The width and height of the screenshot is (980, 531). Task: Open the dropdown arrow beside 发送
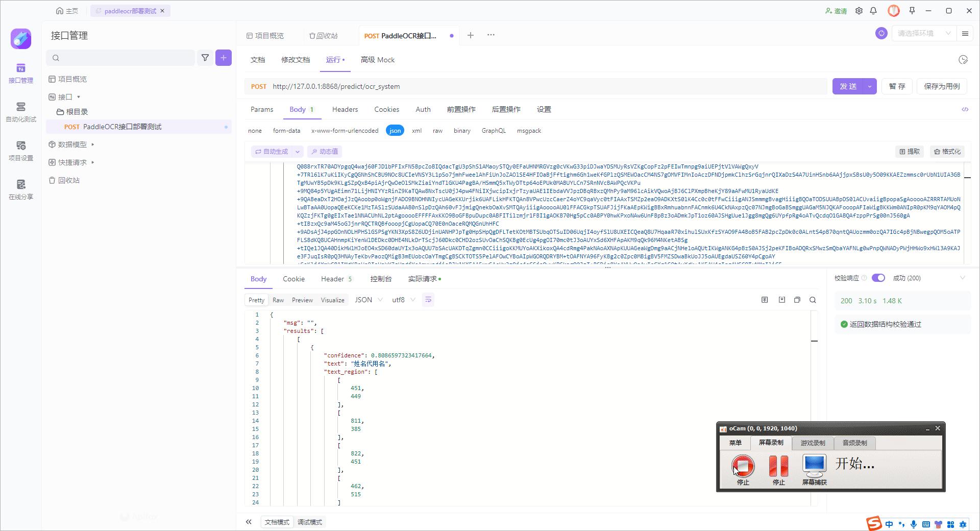(870, 86)
